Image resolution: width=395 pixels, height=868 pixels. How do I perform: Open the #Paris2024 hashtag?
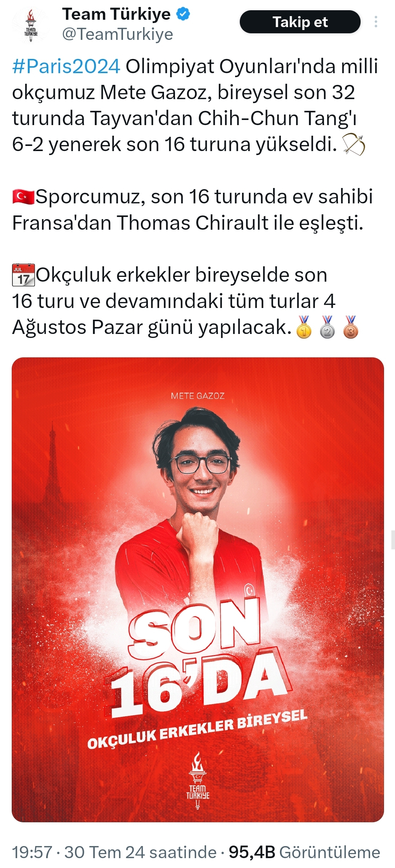(x=66, y=66)
